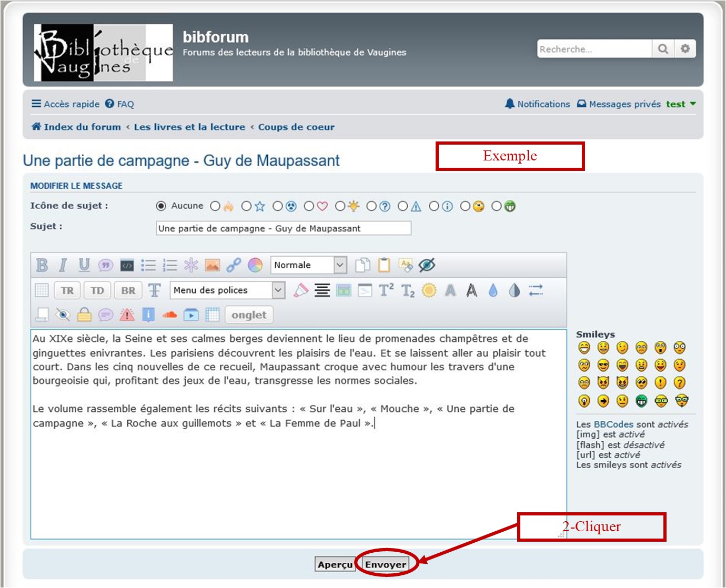The width and height of the screenshot is (726, 588).
Task: Click the underline formatting icon
Action: click(84, 265)
